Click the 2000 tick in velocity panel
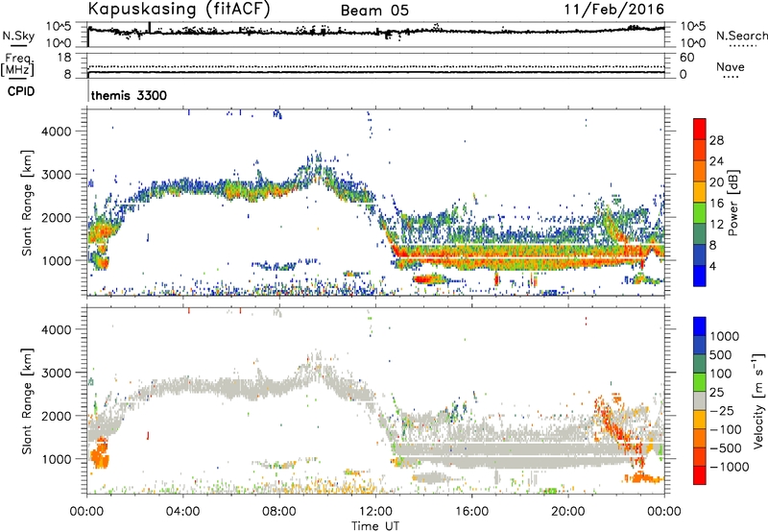The image size is (768, 532). (x=56, y=416)
